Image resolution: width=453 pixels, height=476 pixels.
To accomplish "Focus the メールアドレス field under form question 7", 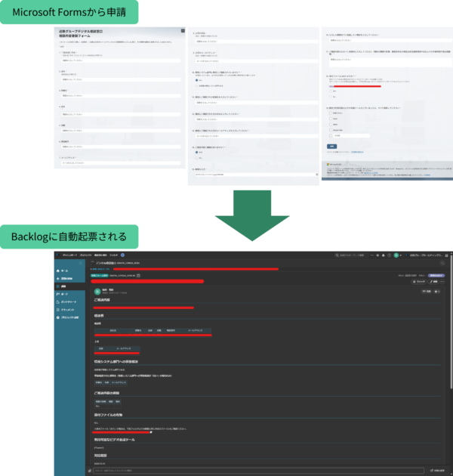I will click(x=122, y=163).
